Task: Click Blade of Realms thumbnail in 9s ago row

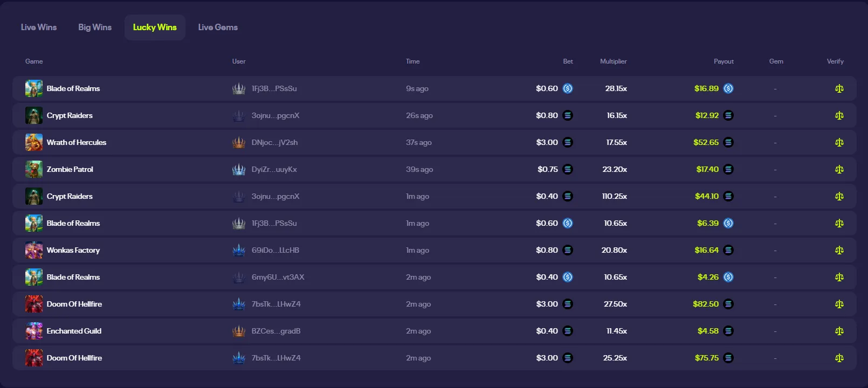Action: 34,88
